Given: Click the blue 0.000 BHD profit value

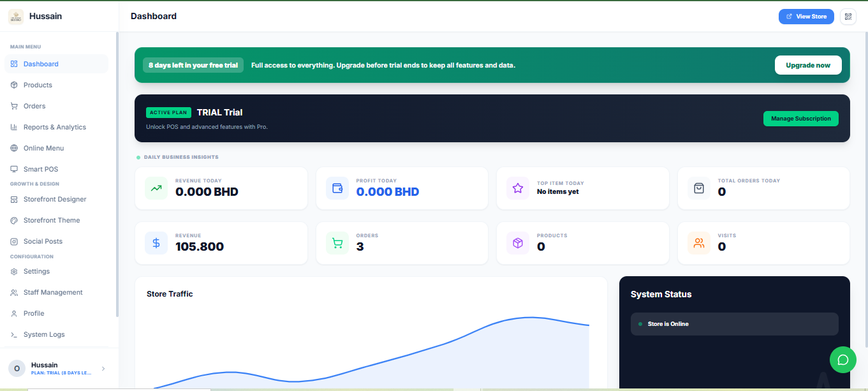Looking at the screenshot, I should 388,192.
